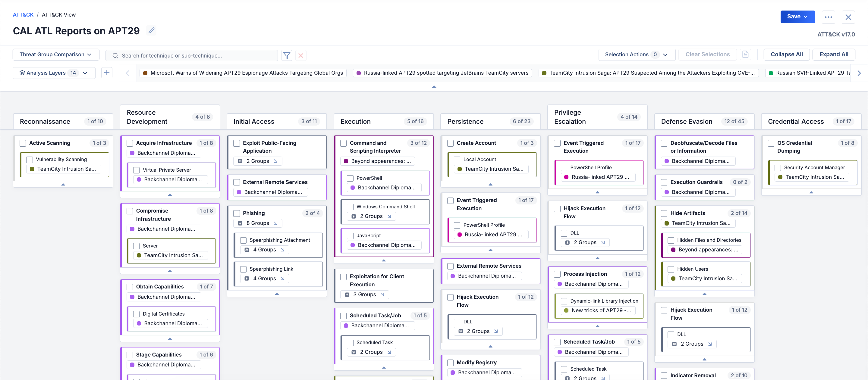Check the Active Scanning checkbox
This screenshot has width=868, height=380.
tap(23, 143)
